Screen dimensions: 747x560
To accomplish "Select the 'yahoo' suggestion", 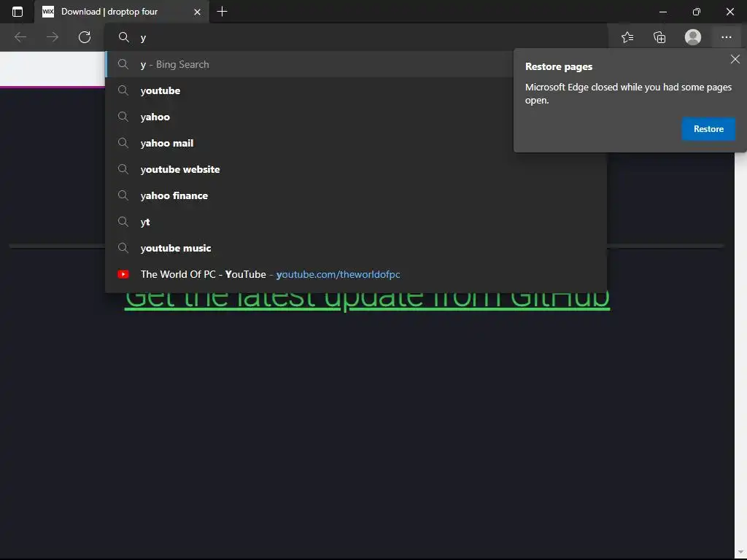I will tap(356, 117).
